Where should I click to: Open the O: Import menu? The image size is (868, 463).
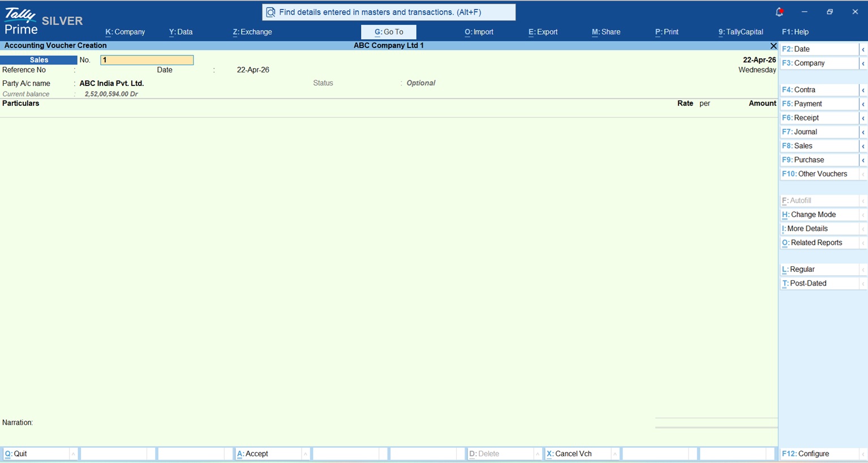click(x=479, y=32)
